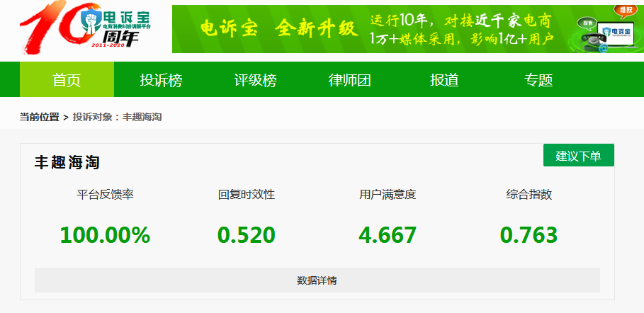Expand the 数据详情 bar
This screenshot has height=313, width=644.
pos(317,280)
